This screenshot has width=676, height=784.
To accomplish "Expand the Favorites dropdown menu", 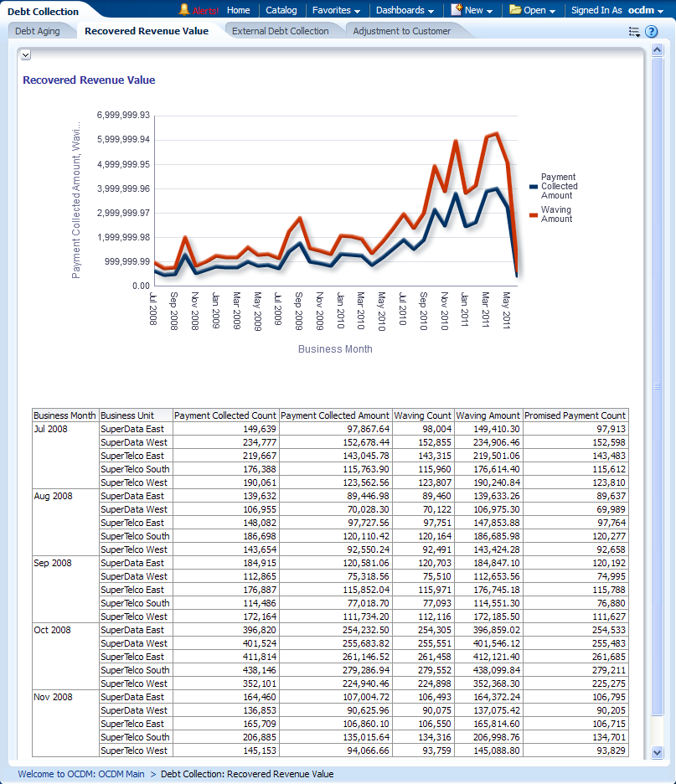I will click(336, 10).
